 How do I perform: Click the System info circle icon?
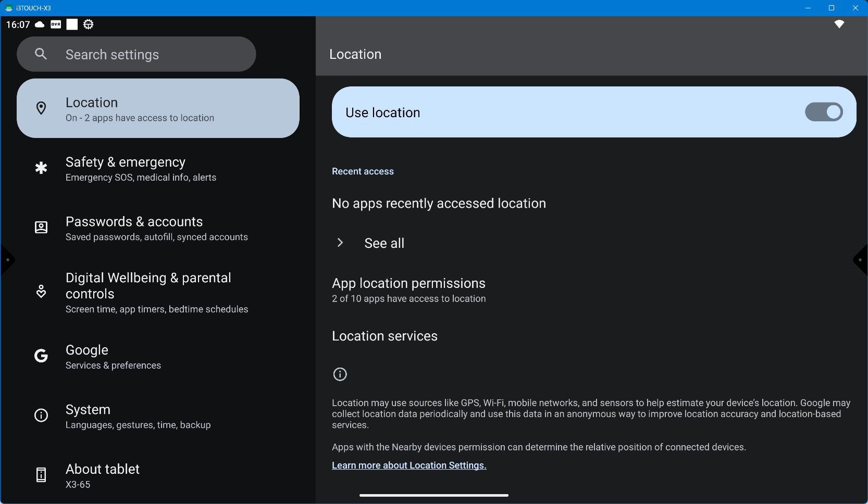tap(41, 415)
